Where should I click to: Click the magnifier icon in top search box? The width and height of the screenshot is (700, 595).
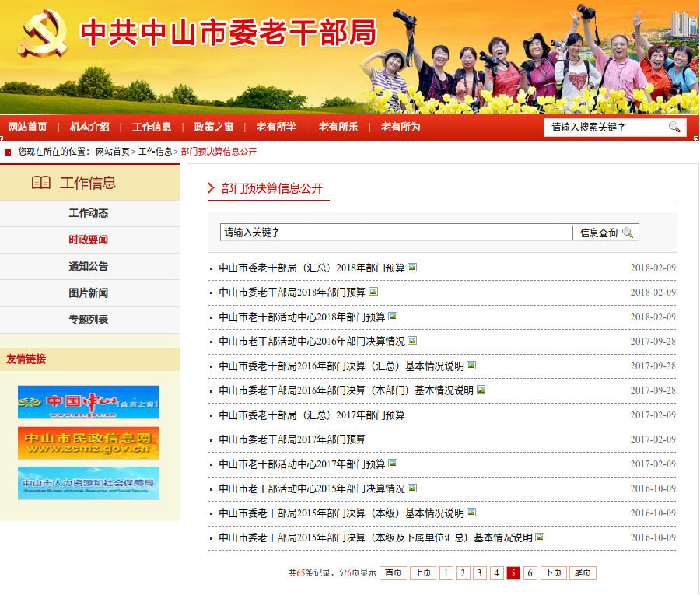[674, 127]
